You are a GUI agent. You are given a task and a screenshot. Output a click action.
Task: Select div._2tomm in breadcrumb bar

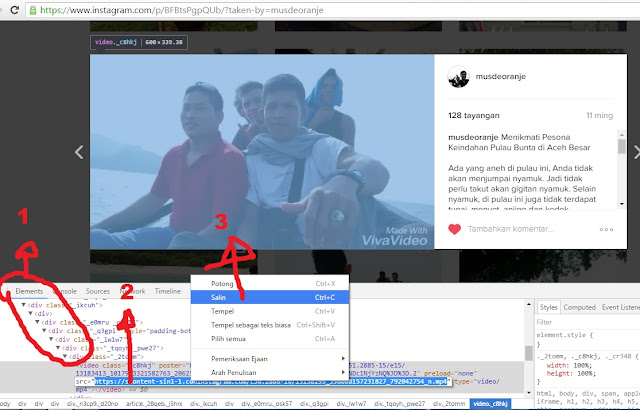point(449,403)
